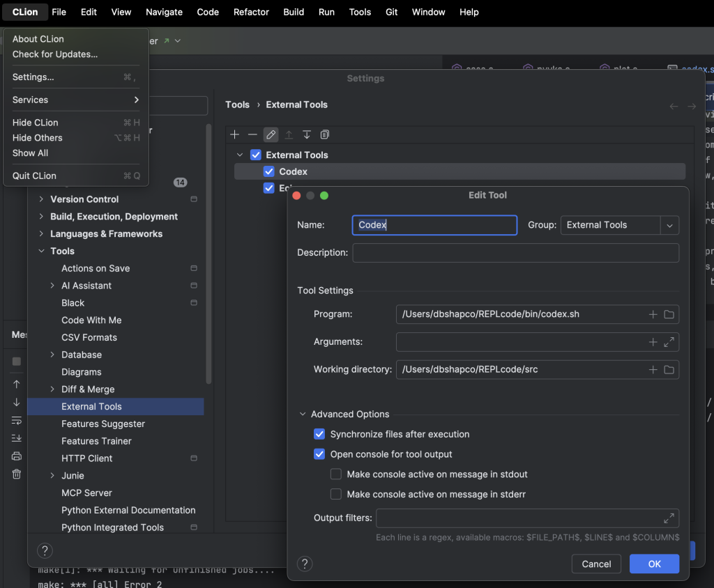Click the move down arrow icon
This screenshot has width=714, height=588.
[307, 134]
